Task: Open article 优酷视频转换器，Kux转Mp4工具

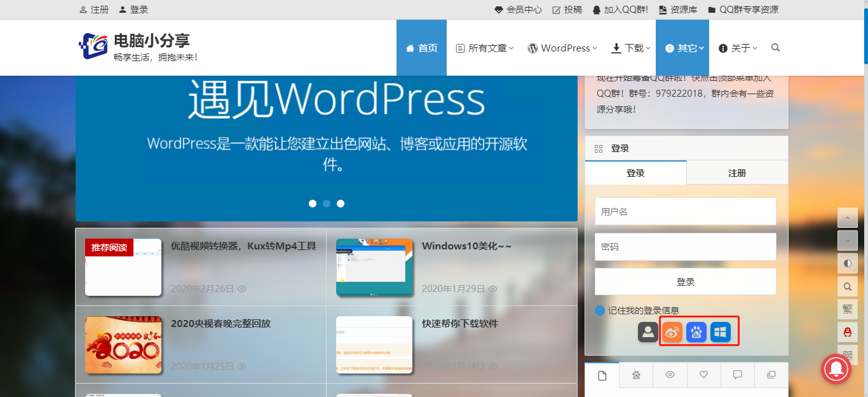Action: pos(243,246)
